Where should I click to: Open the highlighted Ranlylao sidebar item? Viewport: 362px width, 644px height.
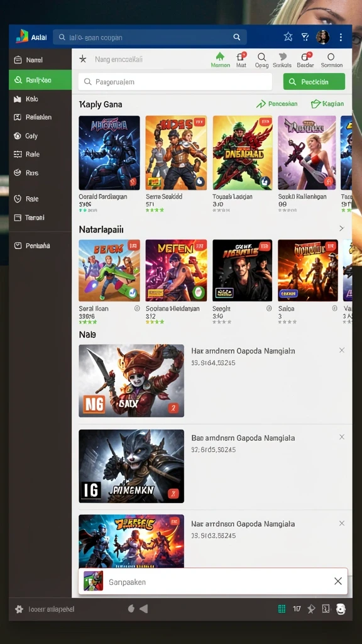40,80
